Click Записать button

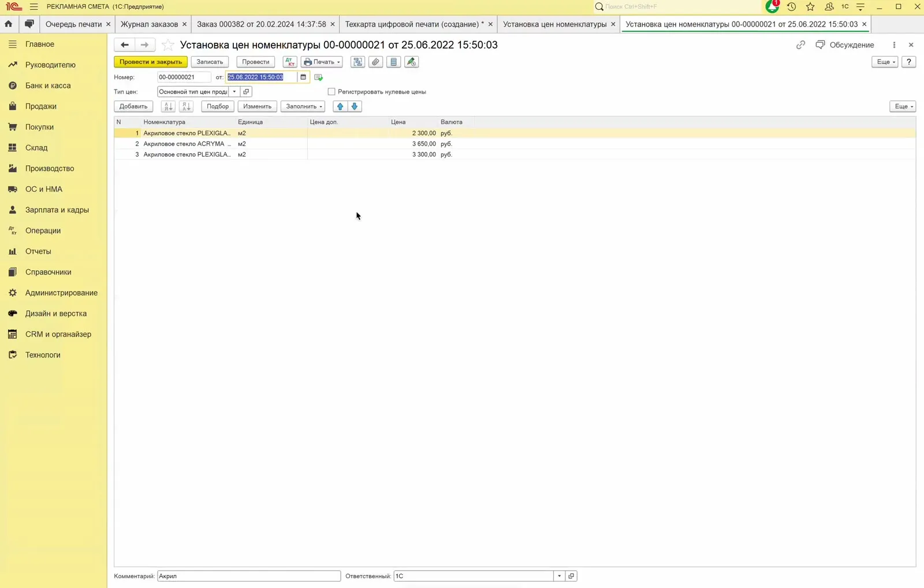[210, 62]
